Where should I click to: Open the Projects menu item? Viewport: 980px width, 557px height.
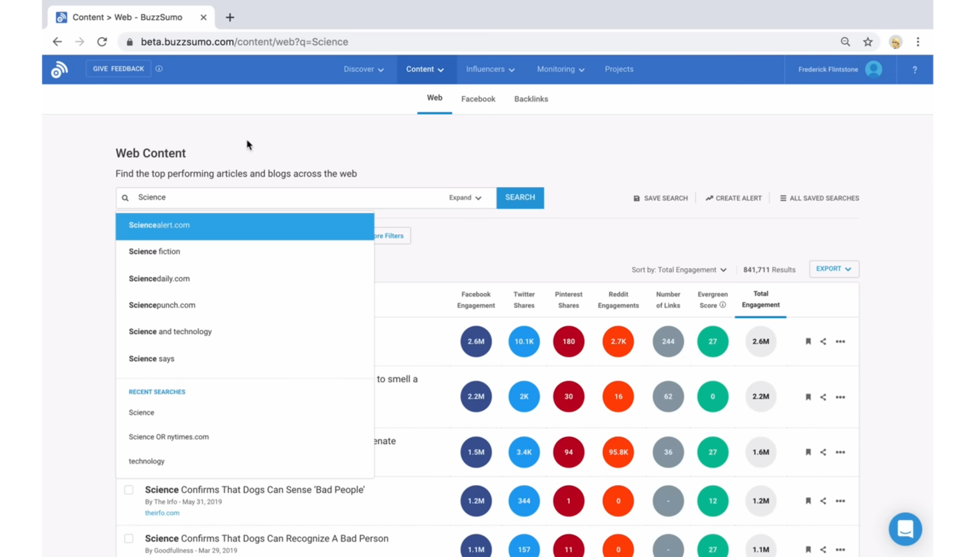(x=619, y=69)
